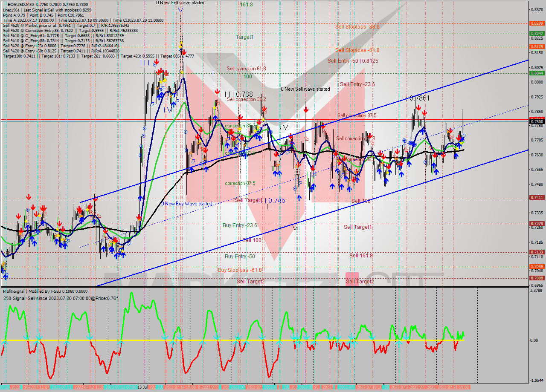Select the '260-Signal=Sell since' indicator line
Screen dimensions: 546x392
pos(61,298)
